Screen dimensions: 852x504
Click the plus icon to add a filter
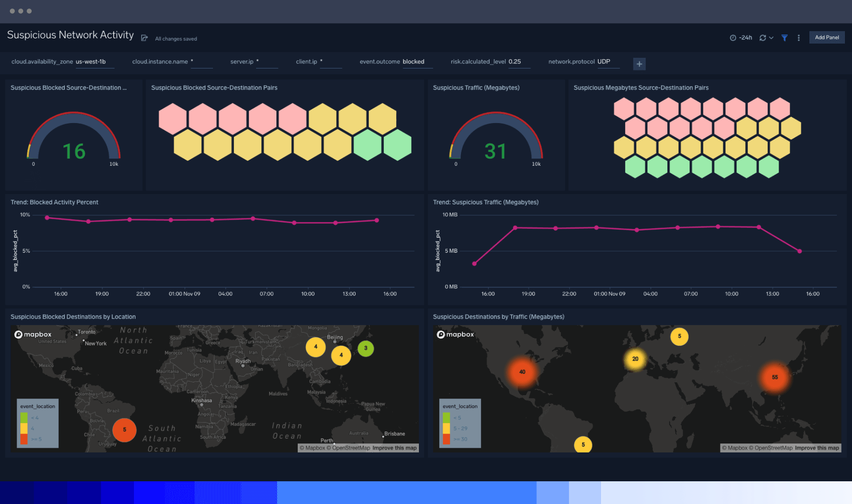639,64
